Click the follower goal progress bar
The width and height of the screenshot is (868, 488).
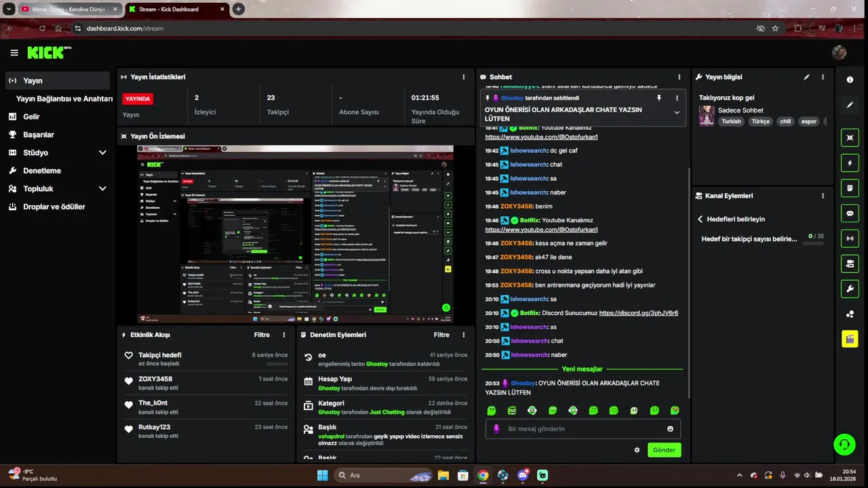(x=812, y=243)
